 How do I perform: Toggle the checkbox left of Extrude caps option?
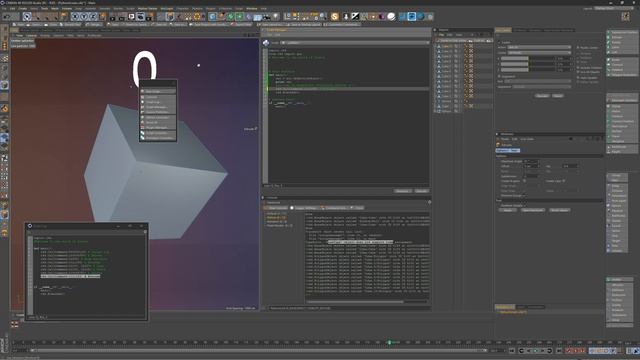524,181
